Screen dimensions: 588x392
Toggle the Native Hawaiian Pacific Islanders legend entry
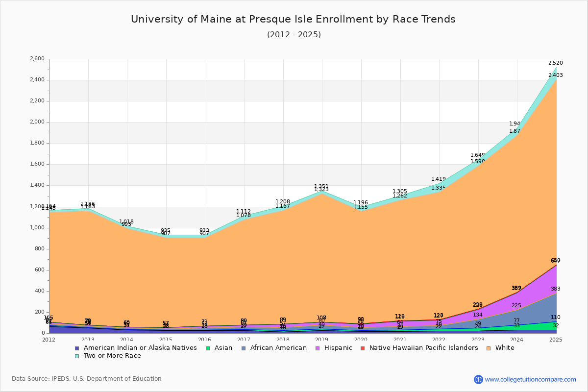tap(419, 348)
